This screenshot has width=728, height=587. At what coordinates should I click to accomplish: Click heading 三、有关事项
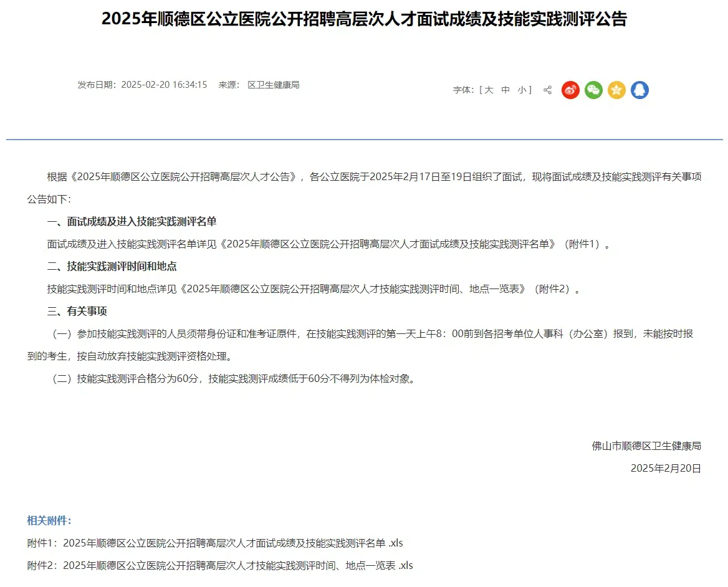[77, 312]
